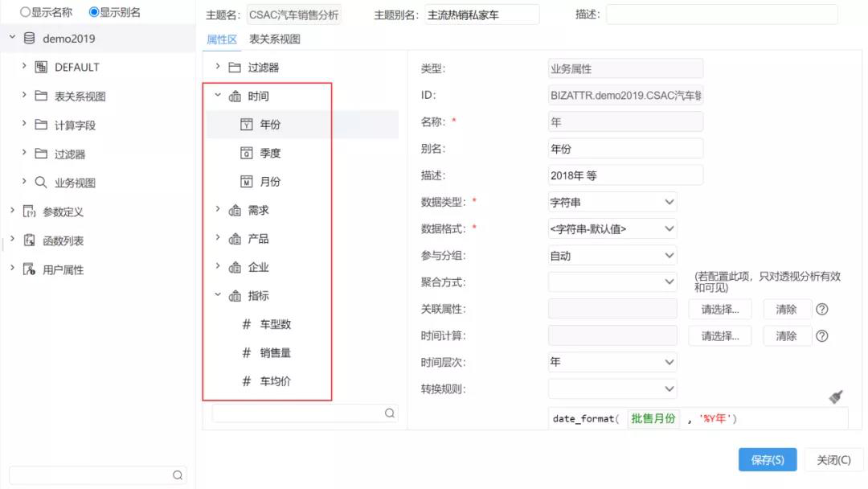
Task: Click attribute area search magnifier icon
Action: tap(390, 413)
